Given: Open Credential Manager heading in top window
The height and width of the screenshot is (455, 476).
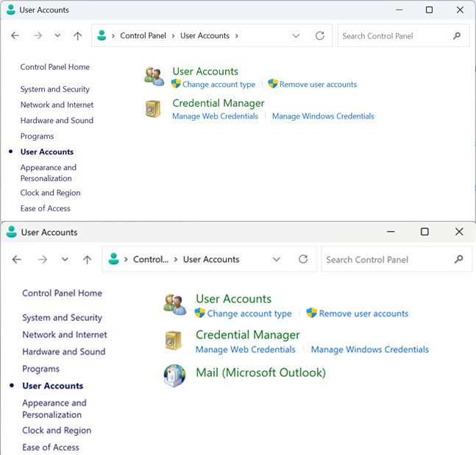Looking at the screenshot, I should tap(219, 103).
